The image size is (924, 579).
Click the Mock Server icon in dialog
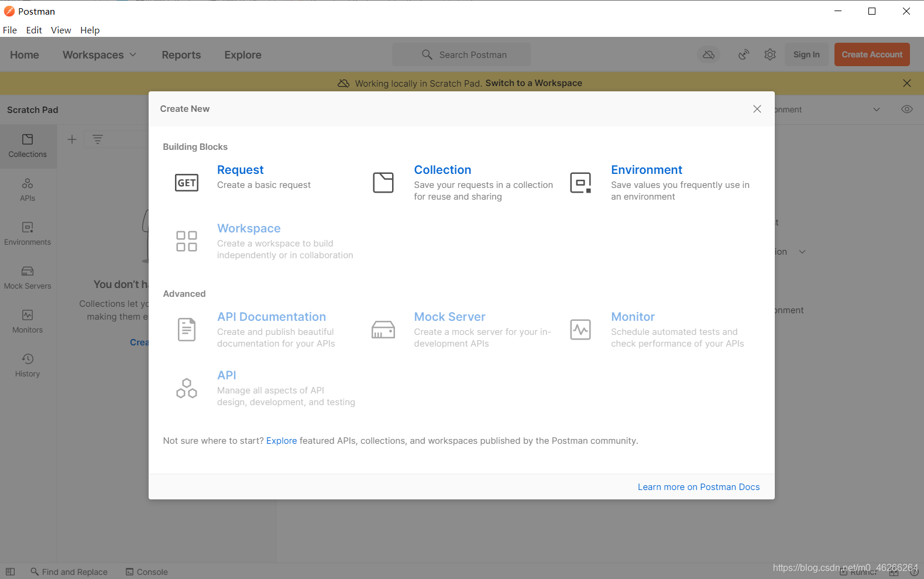click(383, 330)
